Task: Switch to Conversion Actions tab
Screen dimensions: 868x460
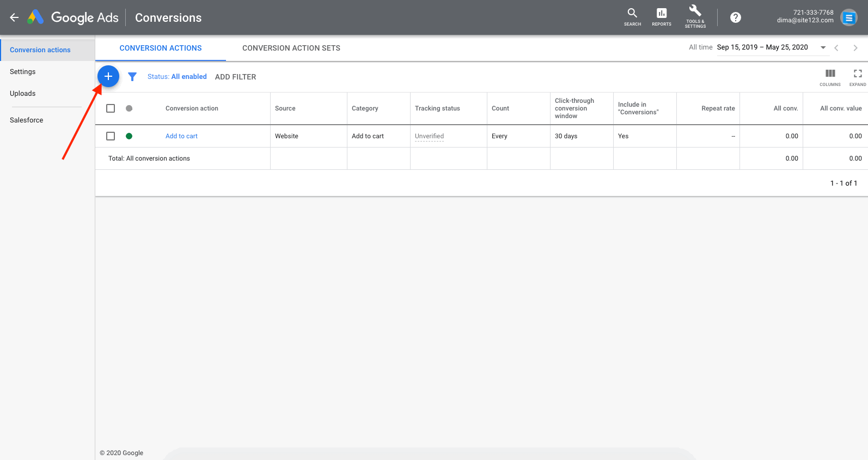Action: [161, 48]
